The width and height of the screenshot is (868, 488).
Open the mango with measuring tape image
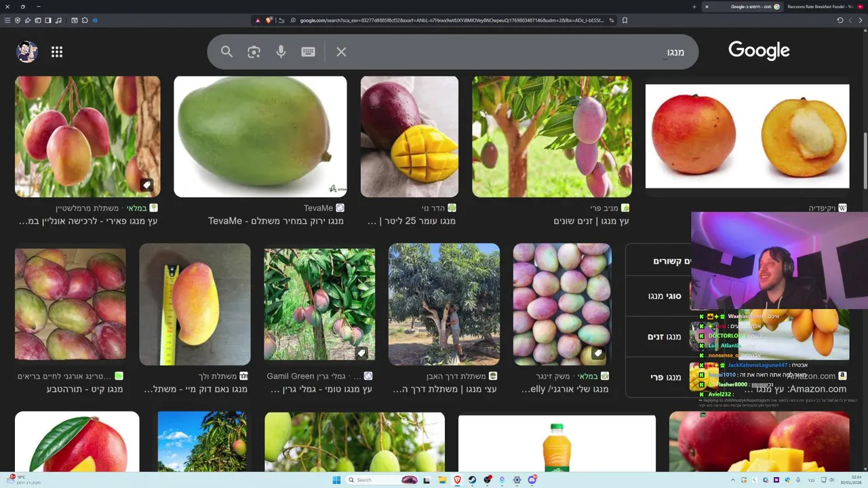click(x=195, y=304)
